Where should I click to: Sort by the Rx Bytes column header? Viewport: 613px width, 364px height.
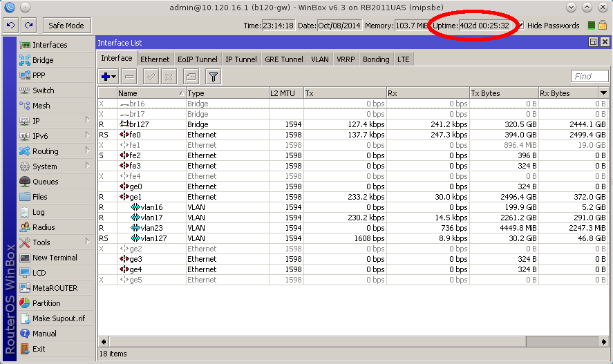(569, 93)
